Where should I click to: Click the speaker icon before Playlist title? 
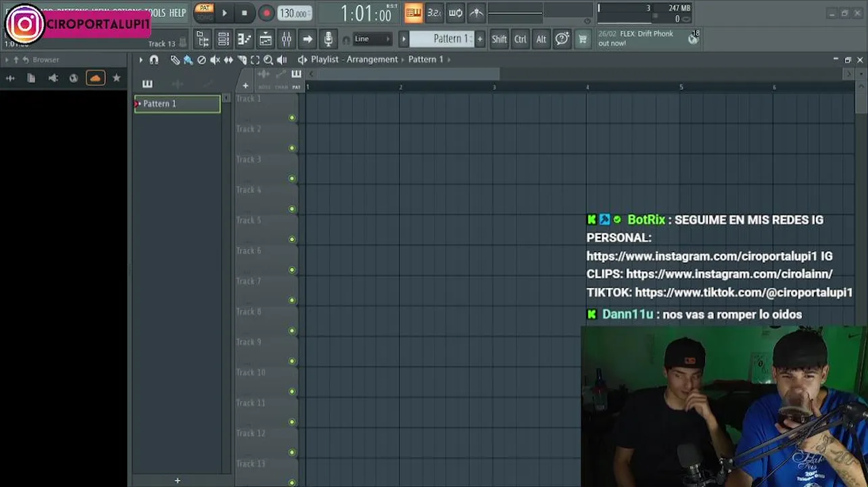click(302, 60)
